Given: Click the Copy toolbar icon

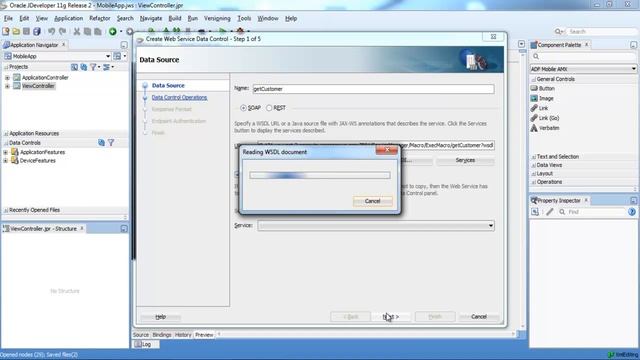Looking at the screenshot, I should pyautogui.click(x=87, y=31).
